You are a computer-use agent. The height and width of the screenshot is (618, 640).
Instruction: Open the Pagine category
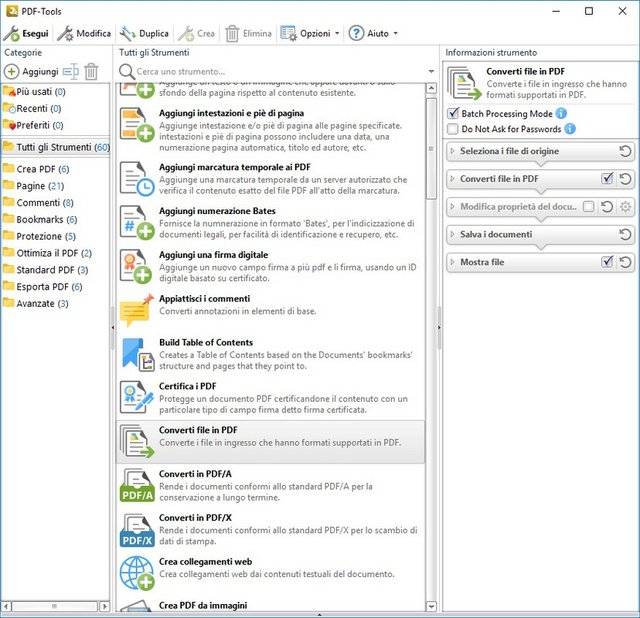(33, 186)
